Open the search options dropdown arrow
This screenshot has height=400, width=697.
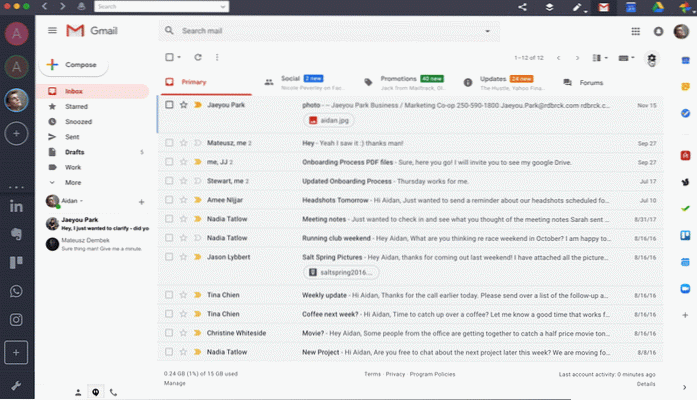tap(487, 32)
